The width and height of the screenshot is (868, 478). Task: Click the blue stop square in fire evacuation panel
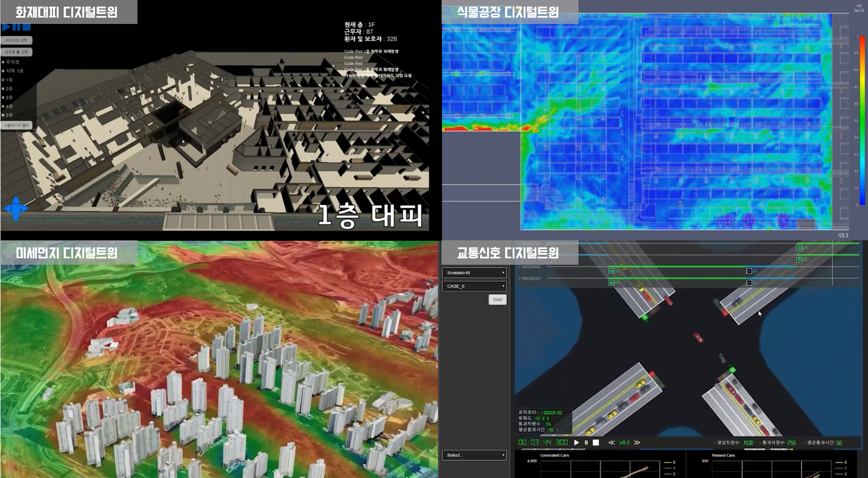26,27
